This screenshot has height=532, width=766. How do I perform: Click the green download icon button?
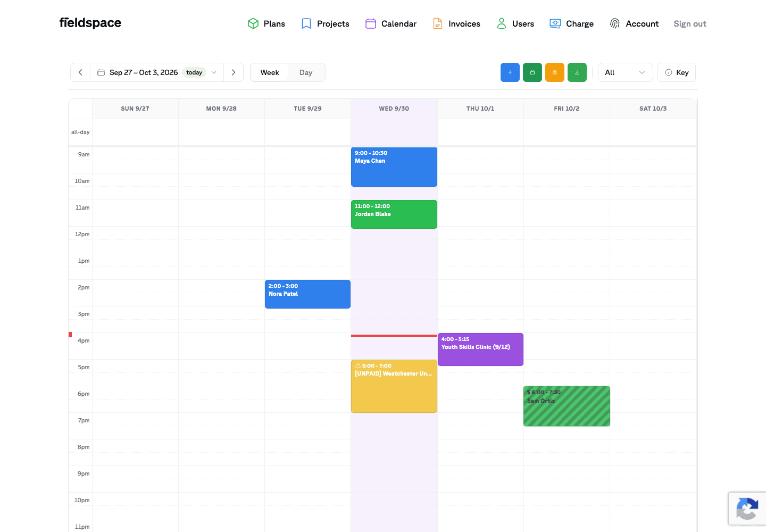point(577,72)
